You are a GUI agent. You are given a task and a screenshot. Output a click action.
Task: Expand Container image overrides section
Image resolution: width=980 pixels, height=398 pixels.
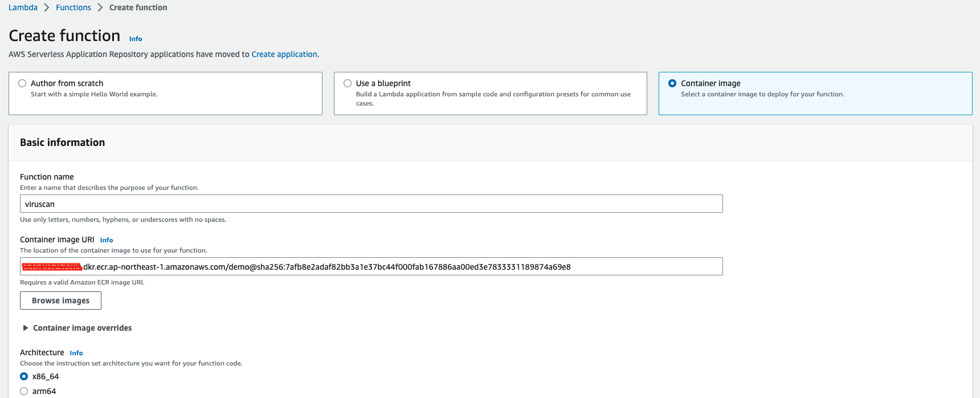pos(77,328)
